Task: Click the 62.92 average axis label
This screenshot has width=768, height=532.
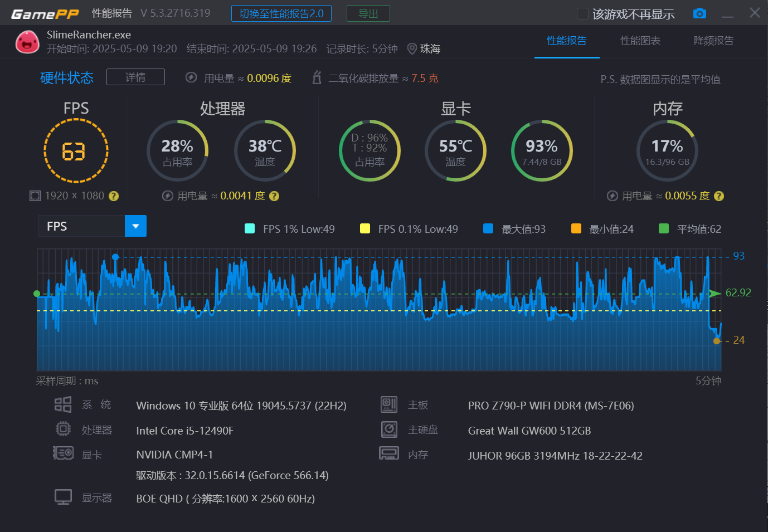Action: (738, 292)
